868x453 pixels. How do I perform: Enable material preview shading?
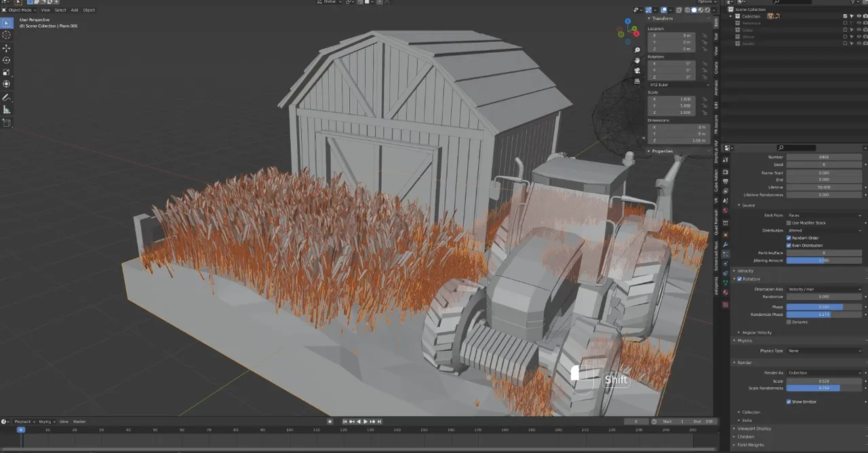point(701,10)
